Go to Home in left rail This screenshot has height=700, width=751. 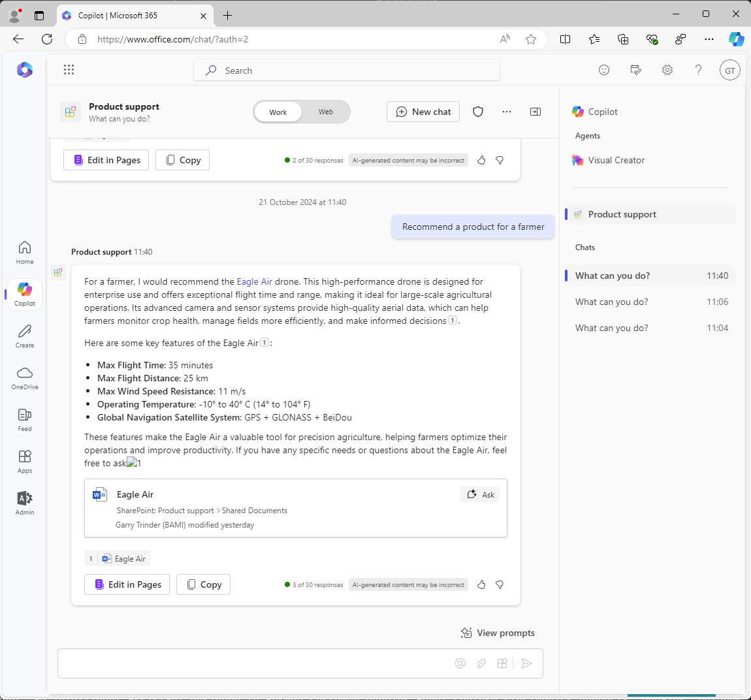25,253
